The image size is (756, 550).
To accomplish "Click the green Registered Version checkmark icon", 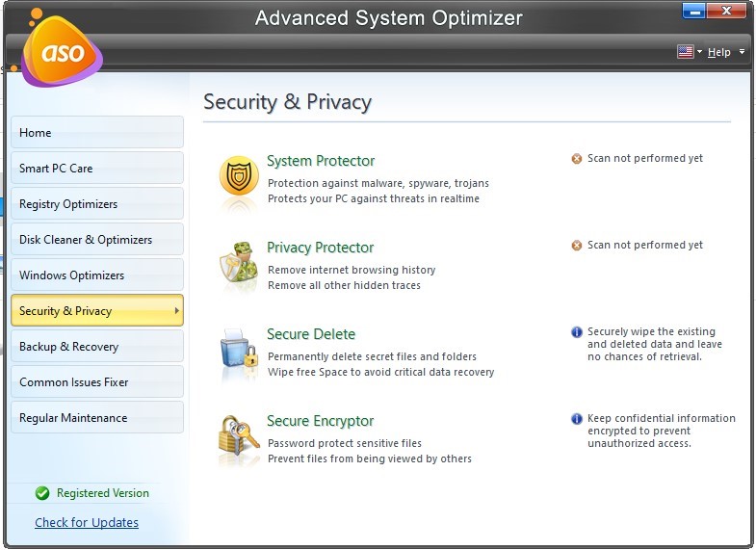I will (42, 493).
